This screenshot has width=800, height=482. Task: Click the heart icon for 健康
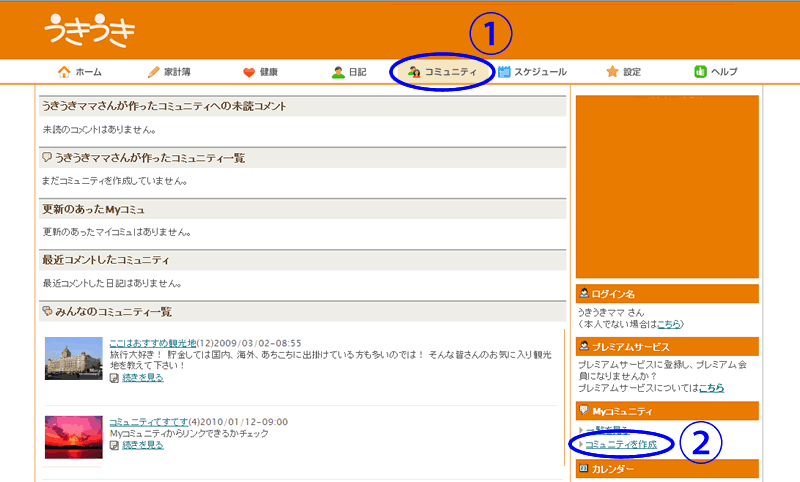click(x=249, y=72)
